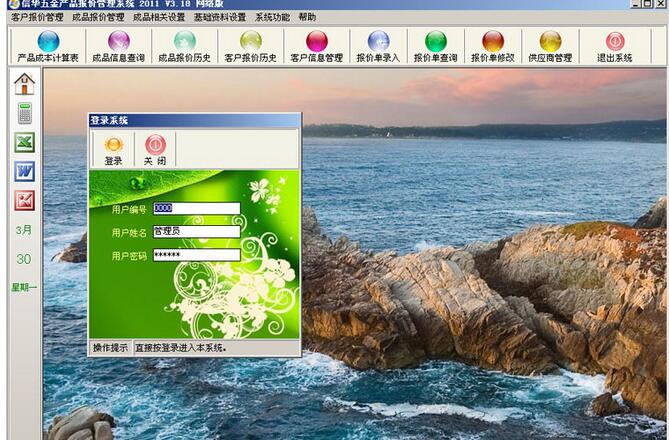Open the 帮助 menu
This screenshot has width=669, height=440.
(x=307, y=17)
